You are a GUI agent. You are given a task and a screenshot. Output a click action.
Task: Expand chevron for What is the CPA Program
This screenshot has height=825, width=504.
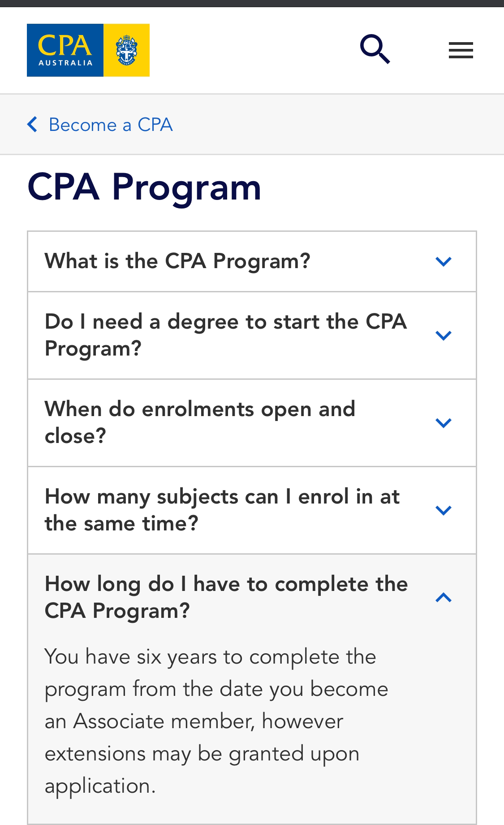(x=443, y=261)
